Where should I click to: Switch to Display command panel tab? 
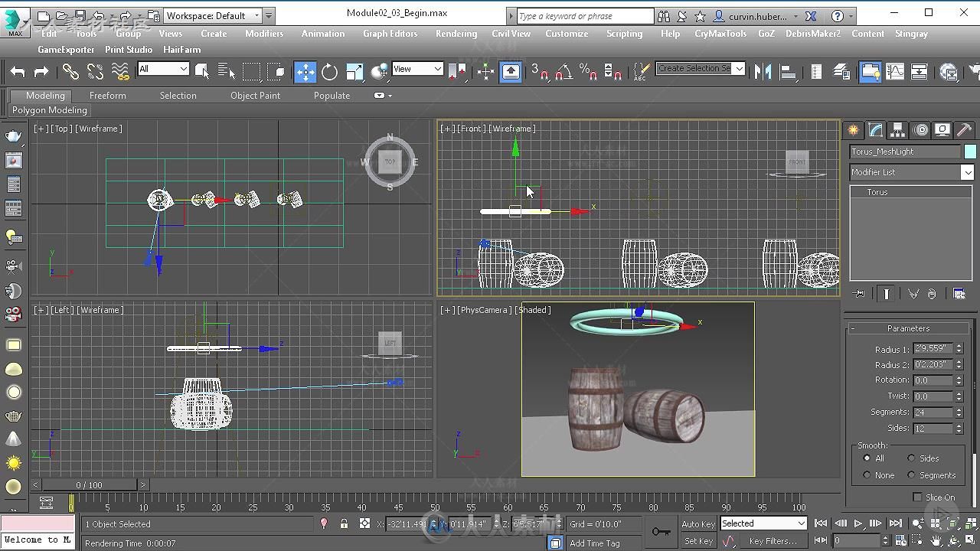point(942,130)
